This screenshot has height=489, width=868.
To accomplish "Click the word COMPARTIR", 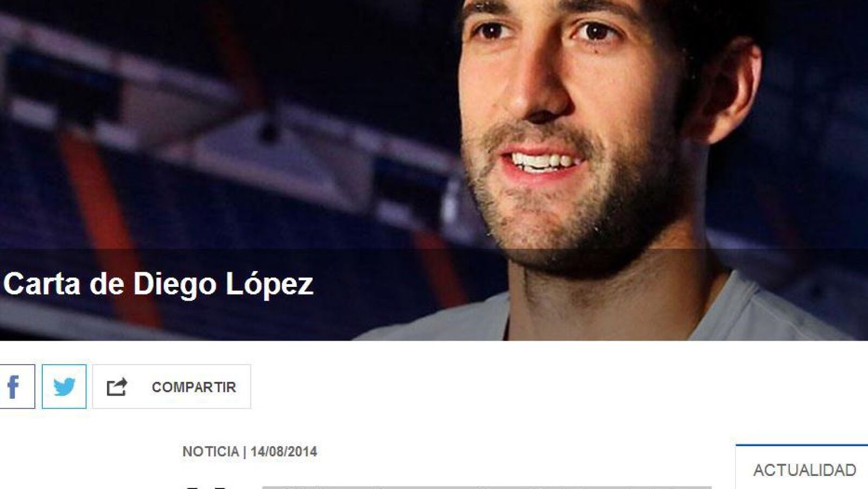I will coord(194,387).
